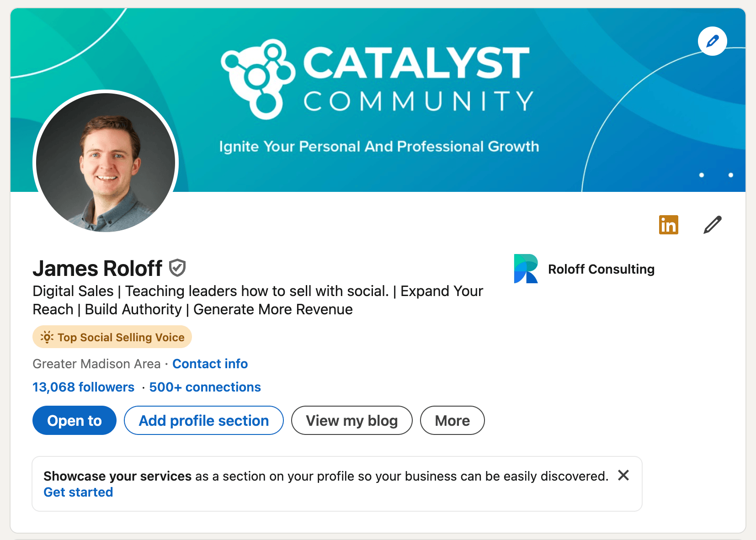Open the Add profile section menu

coord(204,420)
